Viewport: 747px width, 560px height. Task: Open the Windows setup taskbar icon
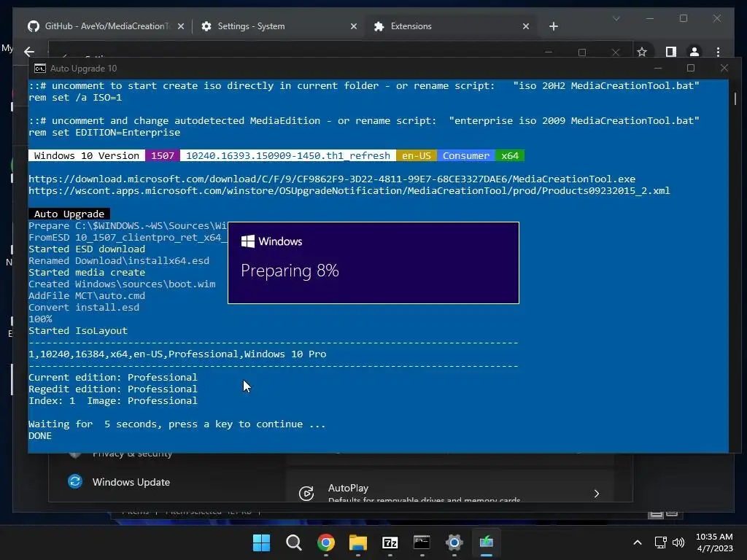click(x=486, y=542)
